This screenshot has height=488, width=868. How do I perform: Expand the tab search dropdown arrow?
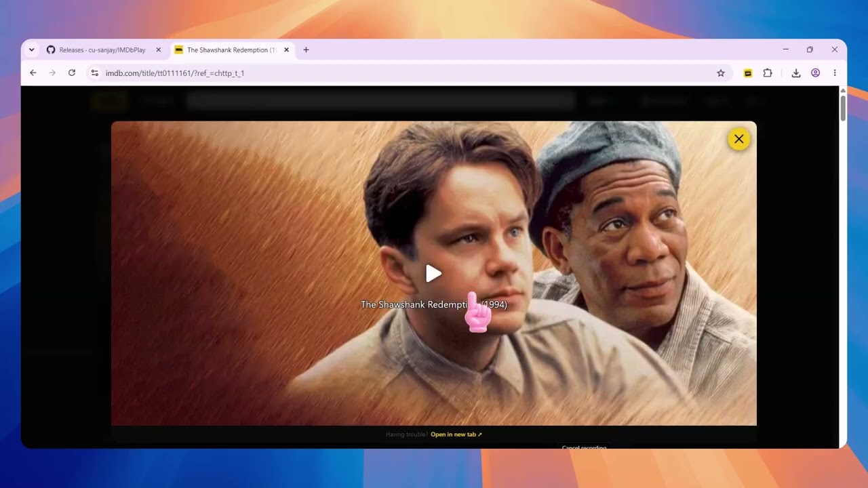coord(31,49)
